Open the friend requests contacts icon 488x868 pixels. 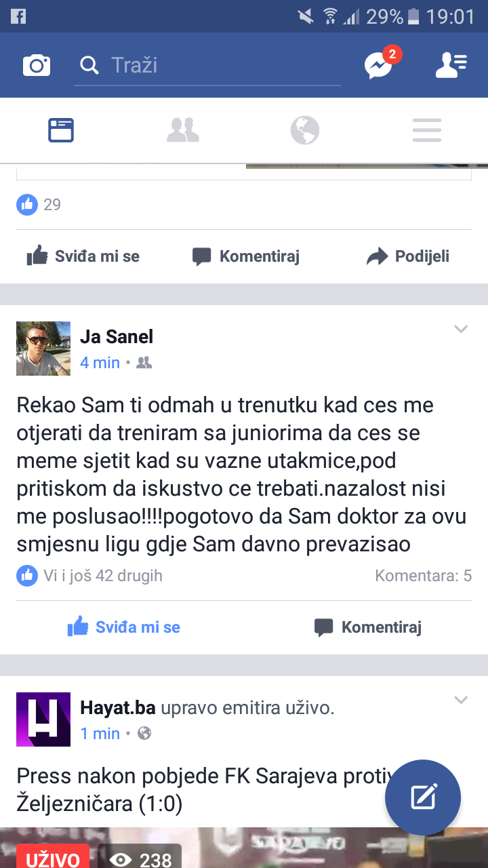click(451, 65)
